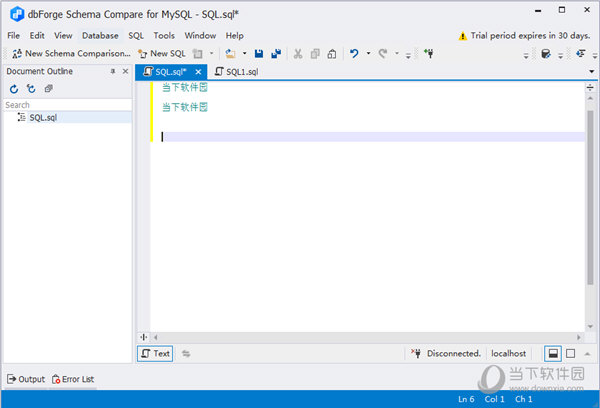Viewport: 600px width, 408px height.
Task: Click the horizontal split icon at bottom-left of editor
Action: coord(143,337)
